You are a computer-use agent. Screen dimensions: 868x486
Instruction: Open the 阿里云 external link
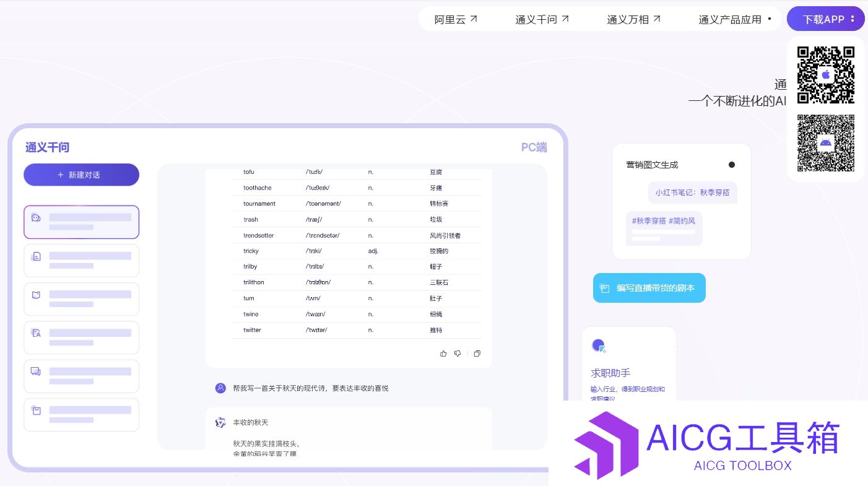click(x=456, y=19)
